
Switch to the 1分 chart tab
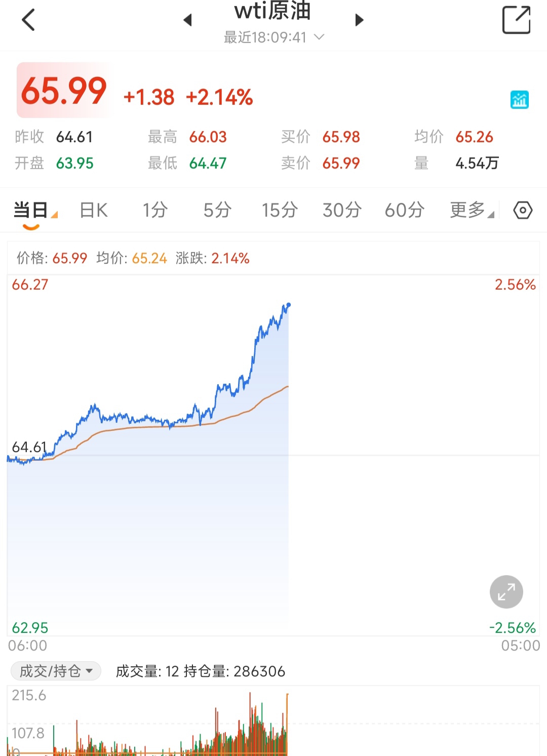[x=155, y=210]
